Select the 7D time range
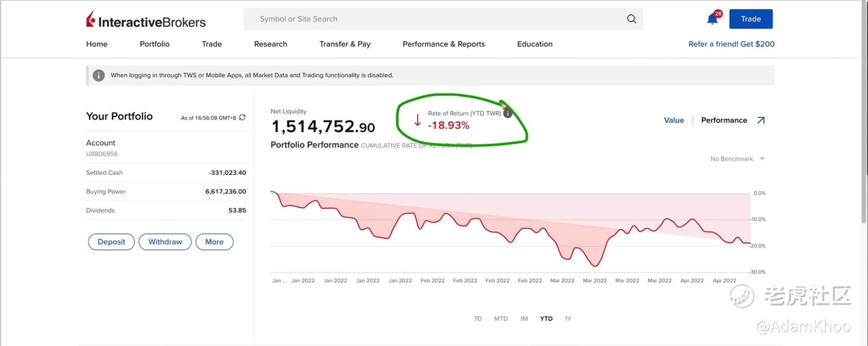 coord(478,319)
